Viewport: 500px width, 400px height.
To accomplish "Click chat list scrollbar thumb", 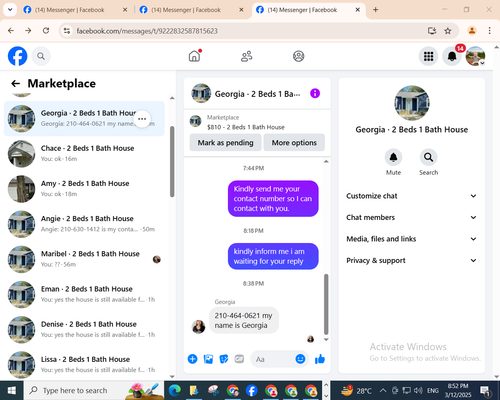I will coord(172,161).
